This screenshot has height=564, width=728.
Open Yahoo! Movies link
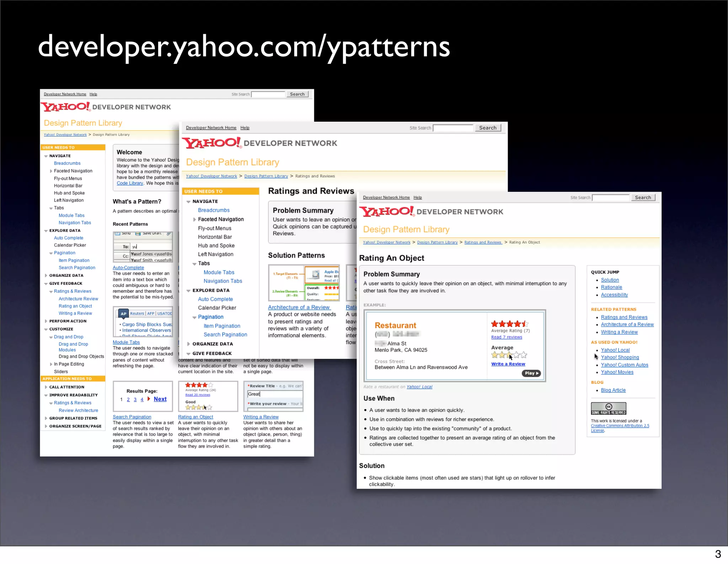617,372
